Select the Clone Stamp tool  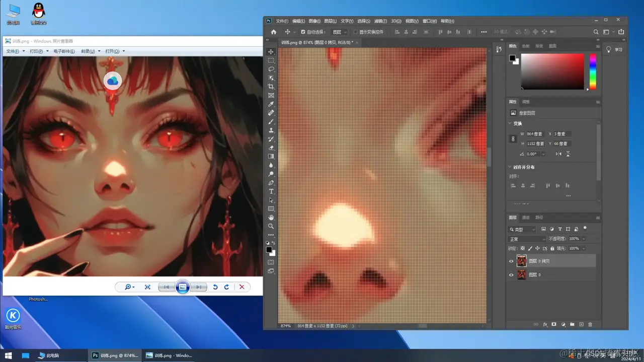(271, 130)
